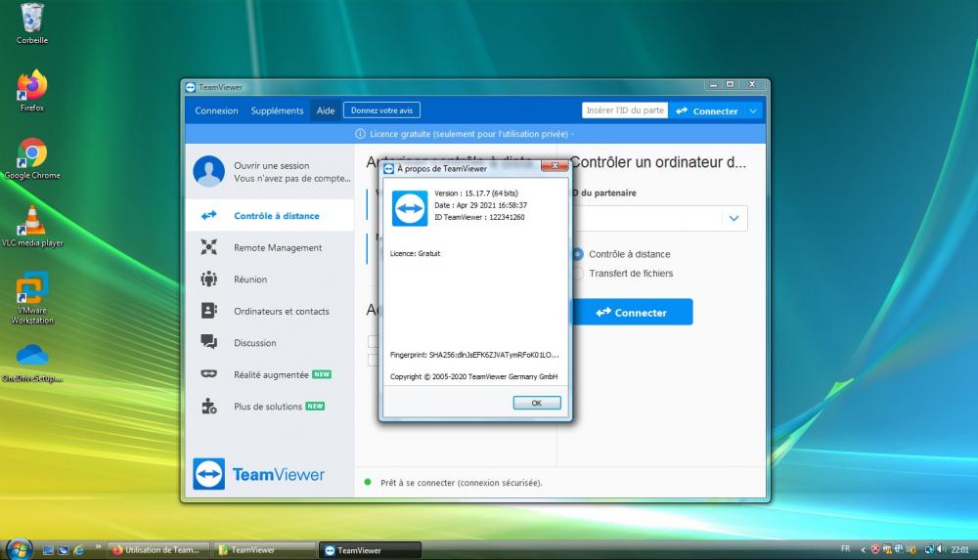The image size is (978, 560).
Task: Click the 22:01 system clock
Action: (x=960, y=549)
